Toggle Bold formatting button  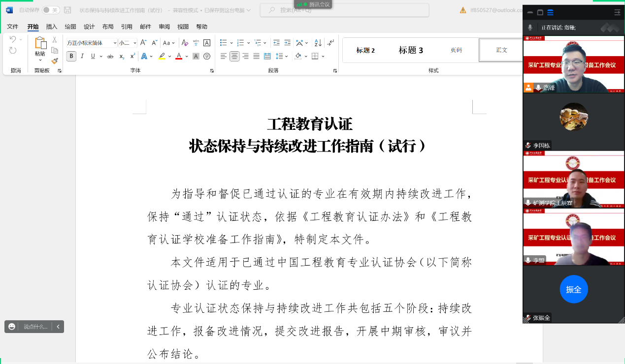pyautogui.click(x=71, y=56)
